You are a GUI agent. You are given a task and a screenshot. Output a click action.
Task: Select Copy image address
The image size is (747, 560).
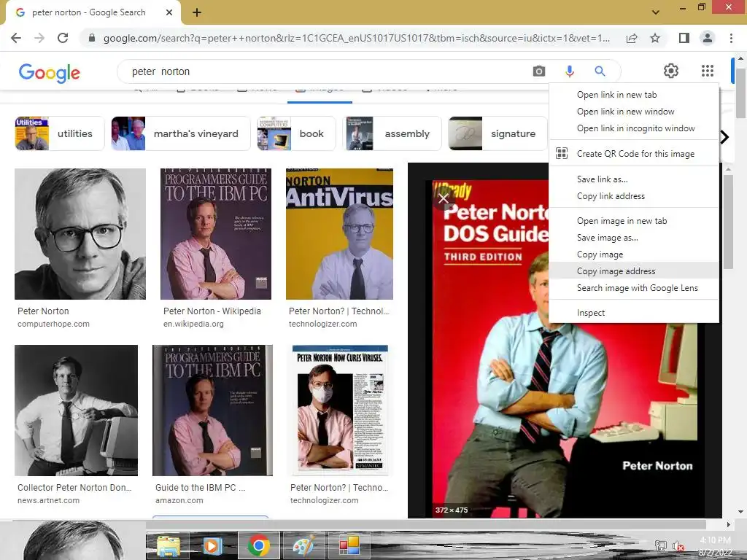[x=634, y=271]
